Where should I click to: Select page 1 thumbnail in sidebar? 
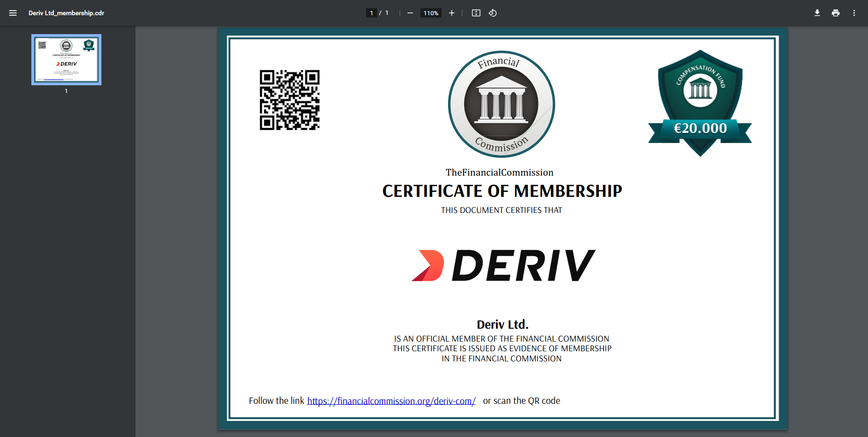(x=66, y=59)
